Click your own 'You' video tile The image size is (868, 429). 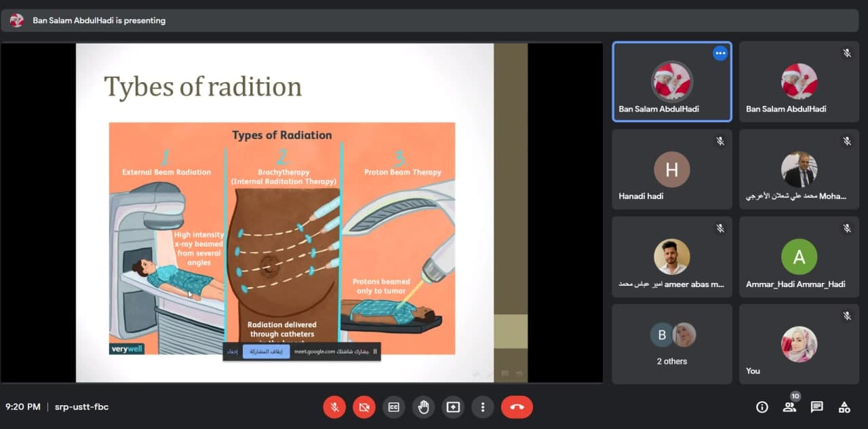799,344
